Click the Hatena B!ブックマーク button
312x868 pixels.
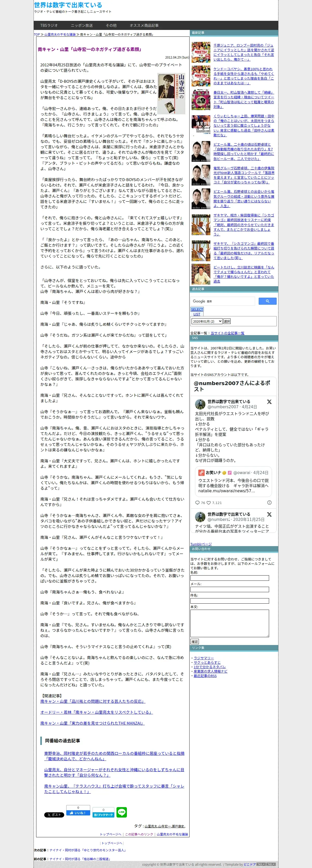tap(103, 814)
